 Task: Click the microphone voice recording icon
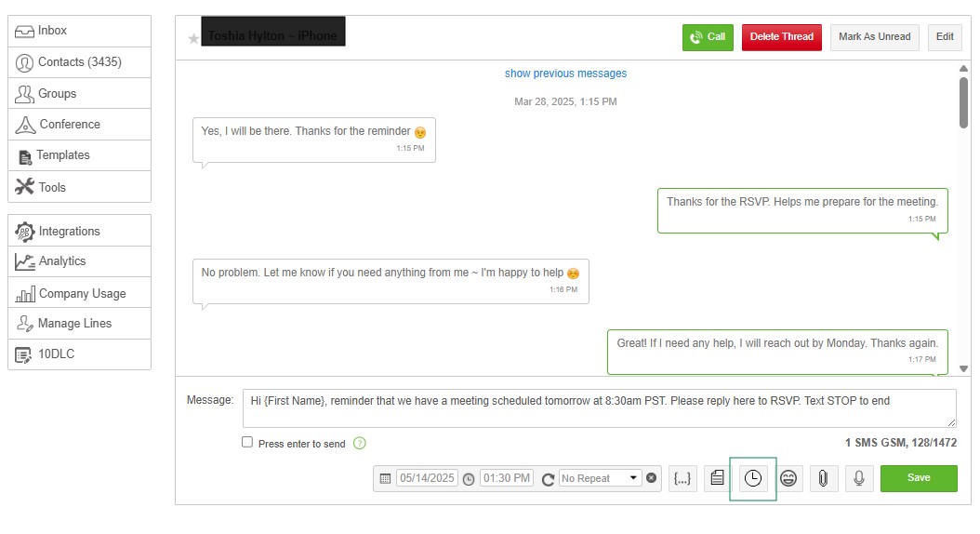(859, 478)
